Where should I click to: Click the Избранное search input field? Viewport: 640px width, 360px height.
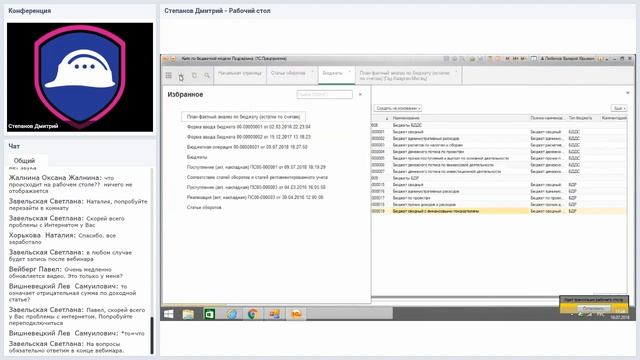coord(324,95)
